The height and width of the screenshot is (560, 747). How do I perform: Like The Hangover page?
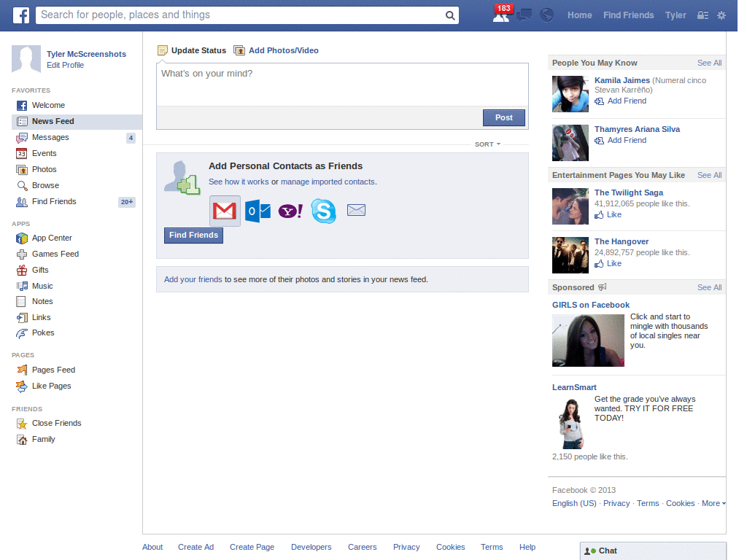click(608, 264)
